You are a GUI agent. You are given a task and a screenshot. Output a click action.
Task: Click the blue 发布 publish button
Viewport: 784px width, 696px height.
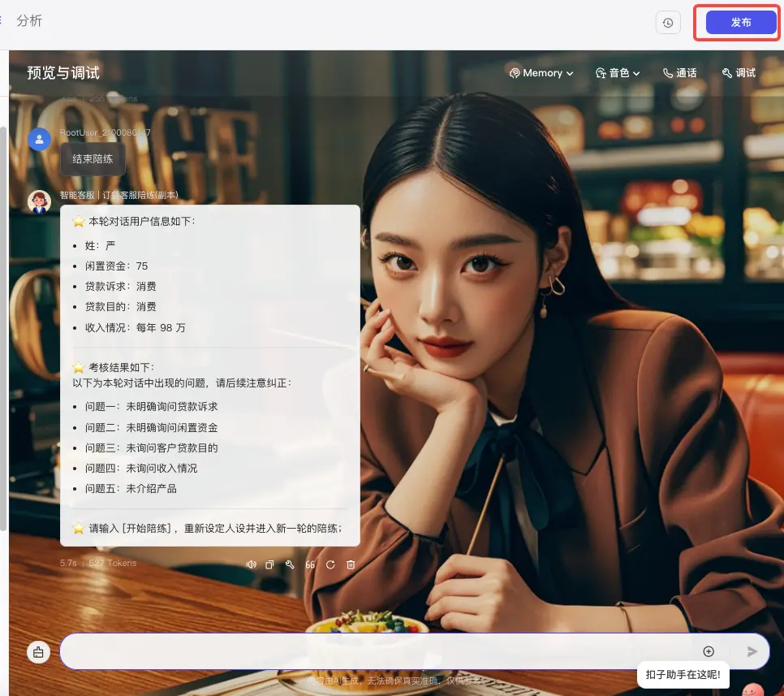740,23
